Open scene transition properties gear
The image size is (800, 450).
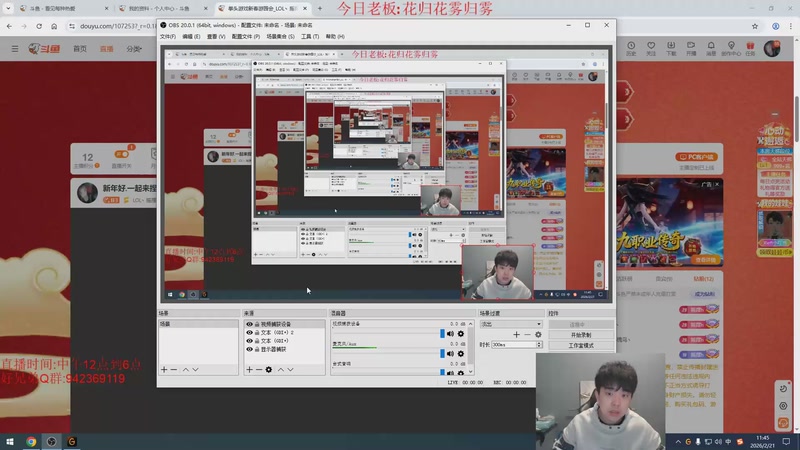[x=538, y=335]
